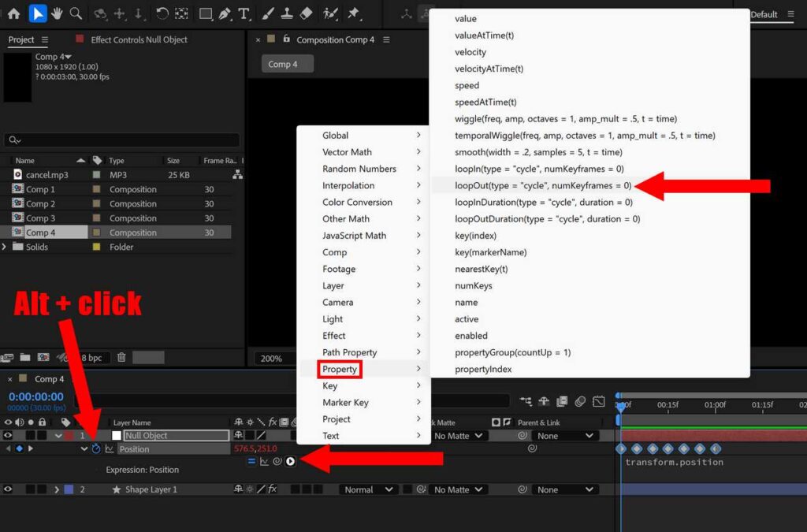Expand Shape Layer 1 twirl arrow
Image resolution: width=807 pixels, height=532 pixels.
tap(57, 489)
